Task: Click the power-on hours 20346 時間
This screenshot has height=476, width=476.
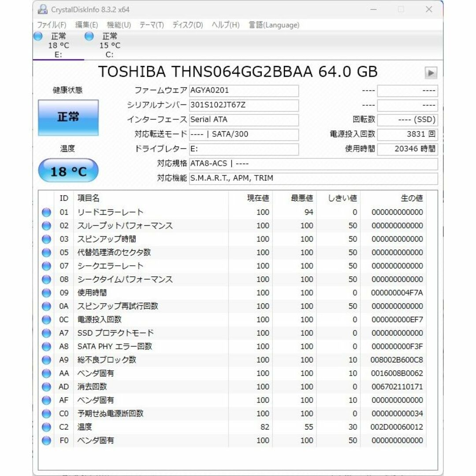Action: (x=407, y=149)
